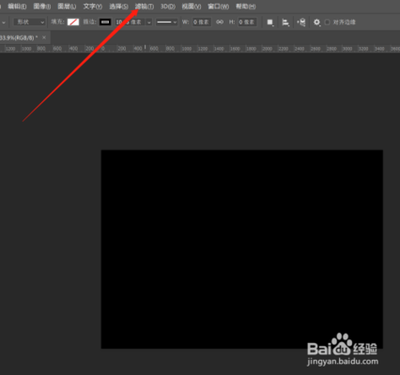Open the path operations icon

(x=270, y=22)
